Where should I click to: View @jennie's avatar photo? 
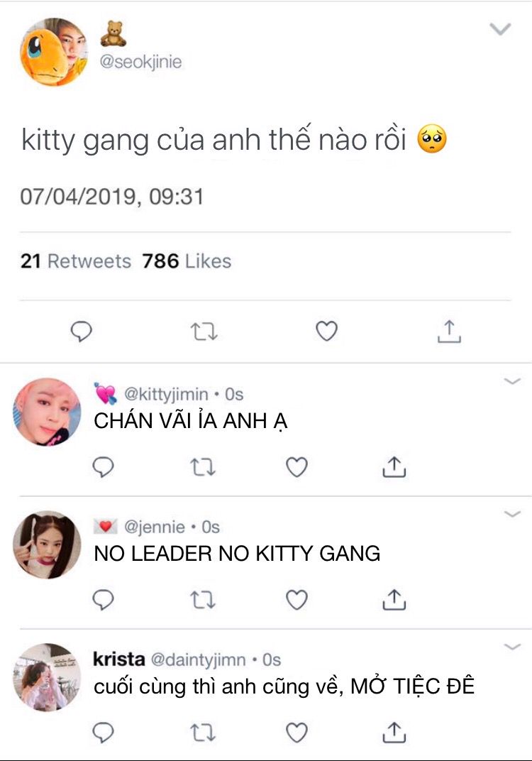[47, 544]
